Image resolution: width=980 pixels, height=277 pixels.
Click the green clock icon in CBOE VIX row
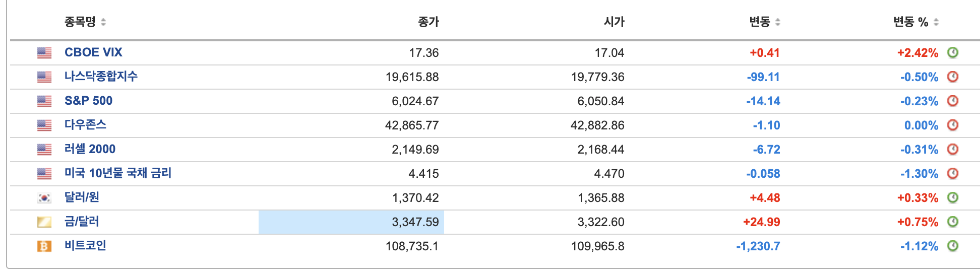tap(952, 52)
